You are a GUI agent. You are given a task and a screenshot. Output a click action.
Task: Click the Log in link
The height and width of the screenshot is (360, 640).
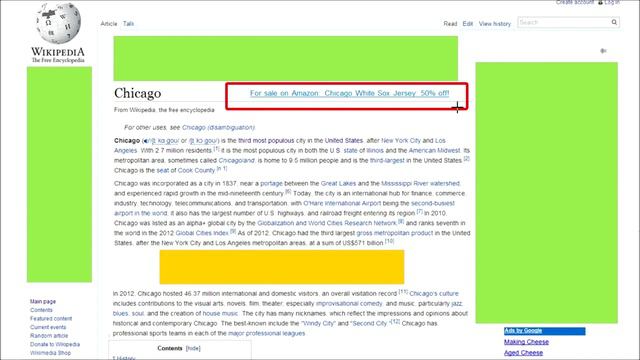(612, 2)
